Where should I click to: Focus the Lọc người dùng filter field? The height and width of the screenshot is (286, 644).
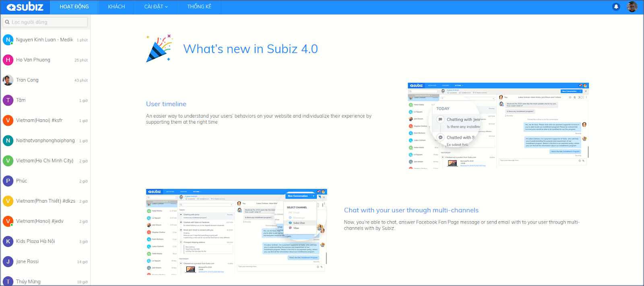click(x=45, y=22)
